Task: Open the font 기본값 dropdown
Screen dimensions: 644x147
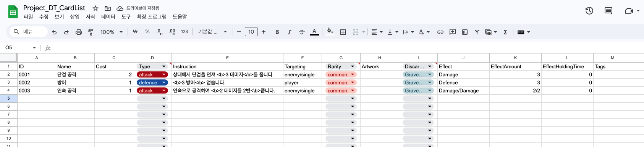Action: coord(212,32)
